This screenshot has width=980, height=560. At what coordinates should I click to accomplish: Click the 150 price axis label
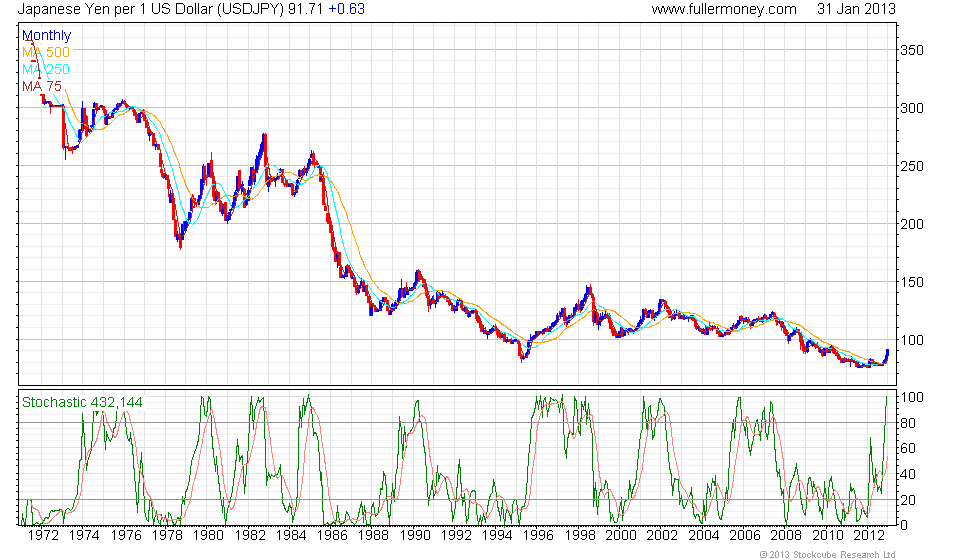point(912,282)
